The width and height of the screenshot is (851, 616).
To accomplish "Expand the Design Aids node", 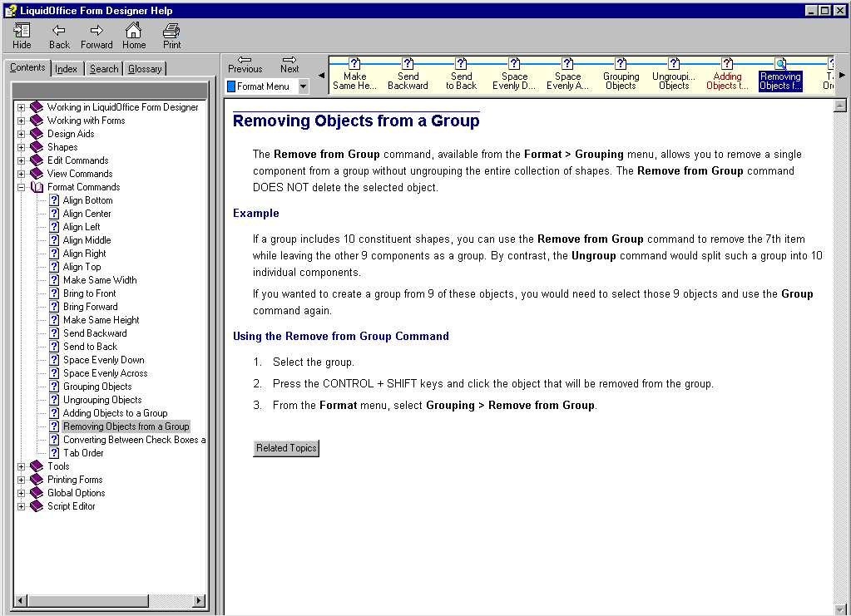I will click(21, 134).
